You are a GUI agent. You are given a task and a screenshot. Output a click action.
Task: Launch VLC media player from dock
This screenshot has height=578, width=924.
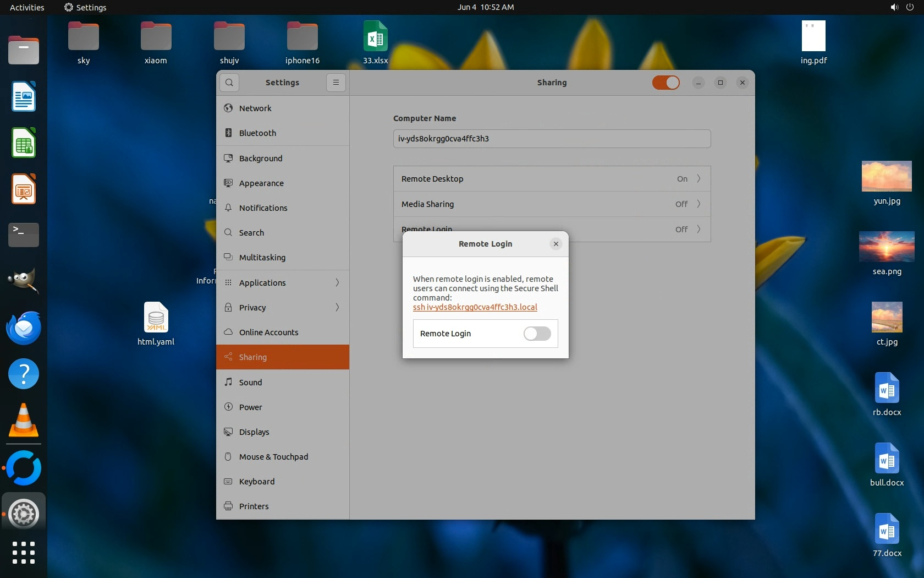point(24,421)
